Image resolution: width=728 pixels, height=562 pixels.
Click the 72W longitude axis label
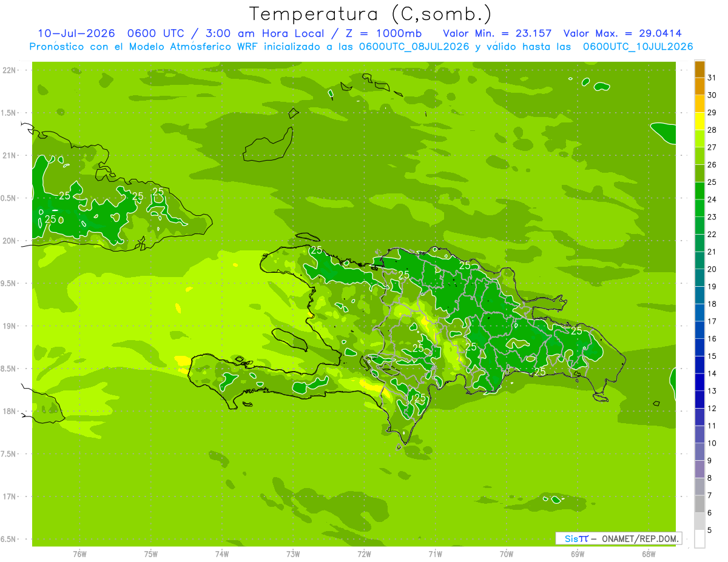tap(364, 554)
